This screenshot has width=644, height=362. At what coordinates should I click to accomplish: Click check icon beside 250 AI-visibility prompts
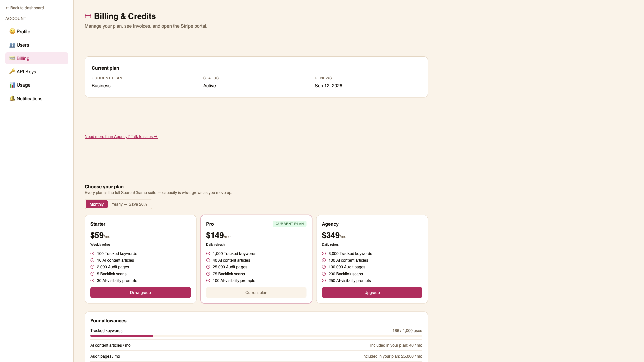[324, 281]
